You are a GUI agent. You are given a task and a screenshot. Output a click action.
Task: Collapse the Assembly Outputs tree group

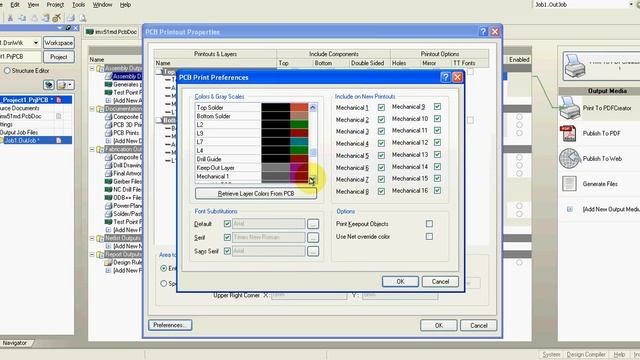(x=92, y=69)
